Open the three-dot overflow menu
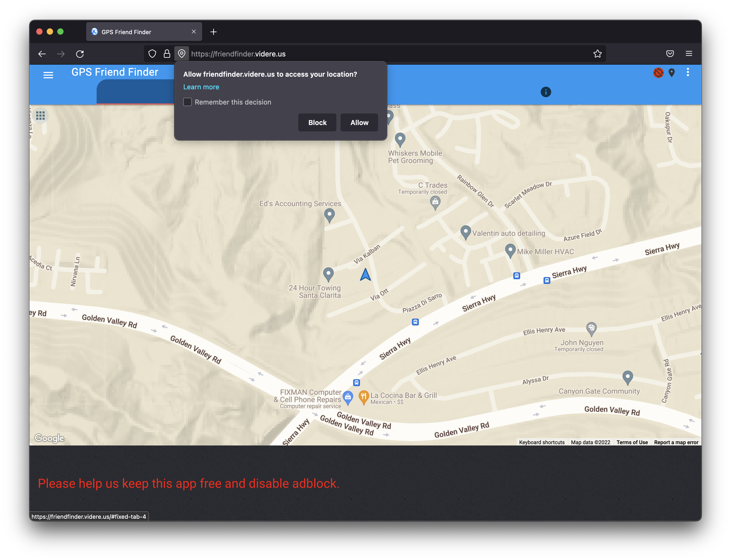This screenshot has width=731, height=560. pos(688,72)
